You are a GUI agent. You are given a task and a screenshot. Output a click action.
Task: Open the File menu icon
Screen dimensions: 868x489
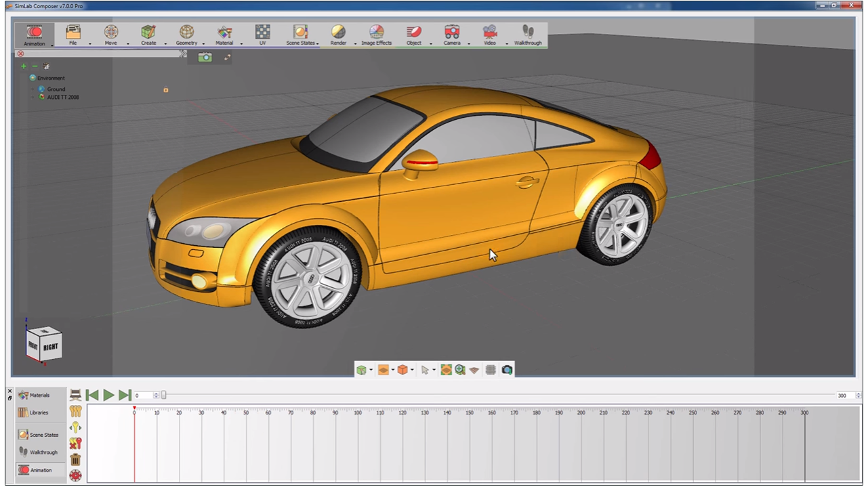[x=73, y=33]
